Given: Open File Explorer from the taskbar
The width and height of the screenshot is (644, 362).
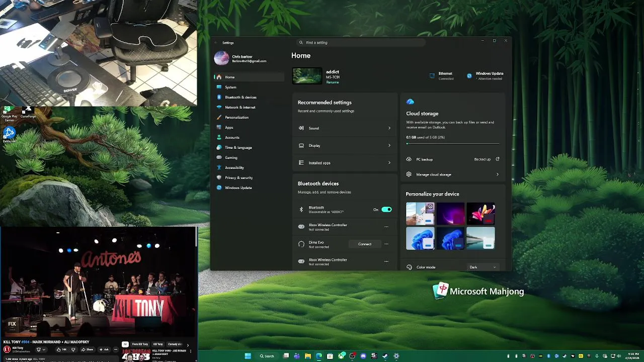Looking at the screenshot, I should 307,356.
